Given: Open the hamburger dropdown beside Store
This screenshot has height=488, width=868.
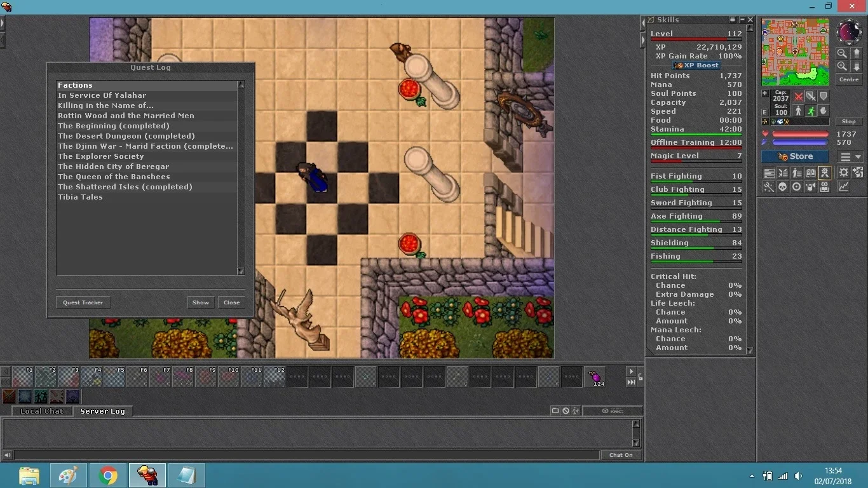Looking at the screenshot, I should coord(851,156).
